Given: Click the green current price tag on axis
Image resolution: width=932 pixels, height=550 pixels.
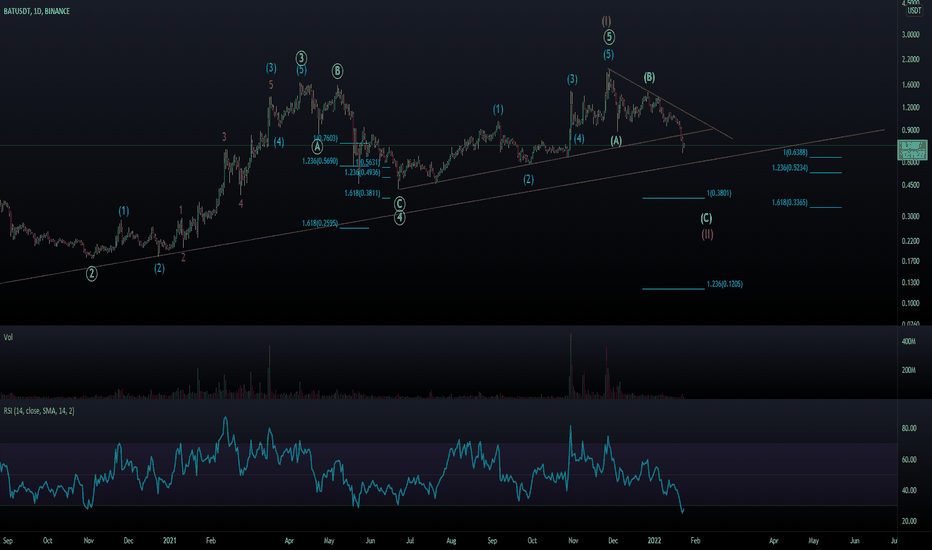Looking at the screenshot, I should click(x=912, y=150).
